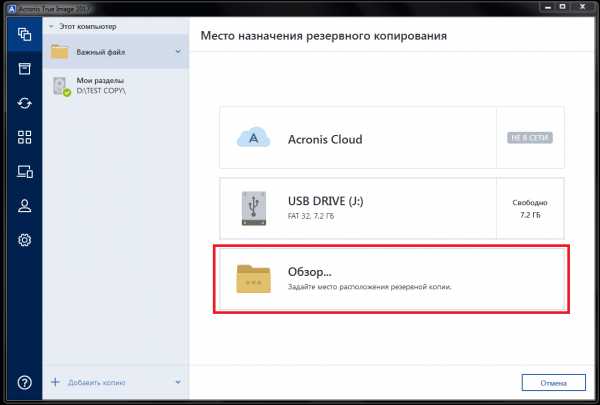The width and height of the screenshot is (600, 405).
Task: Click the plus icon to add backup
Action: point(55,382)
